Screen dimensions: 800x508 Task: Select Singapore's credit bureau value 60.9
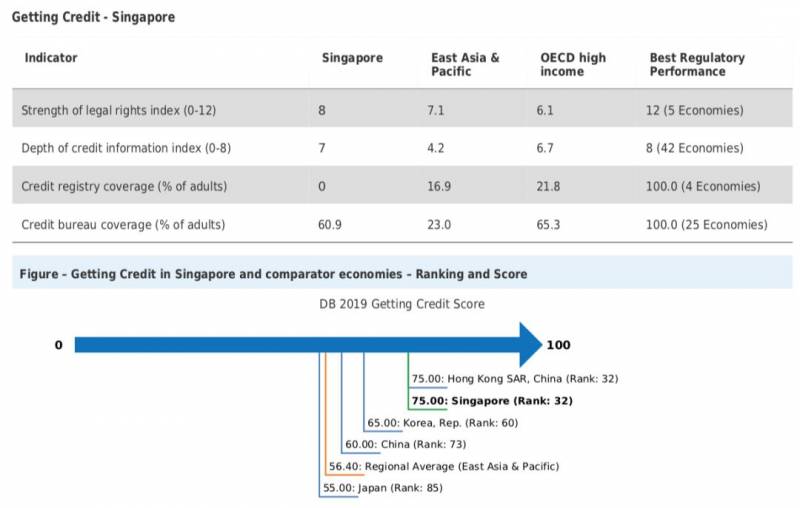330,225
